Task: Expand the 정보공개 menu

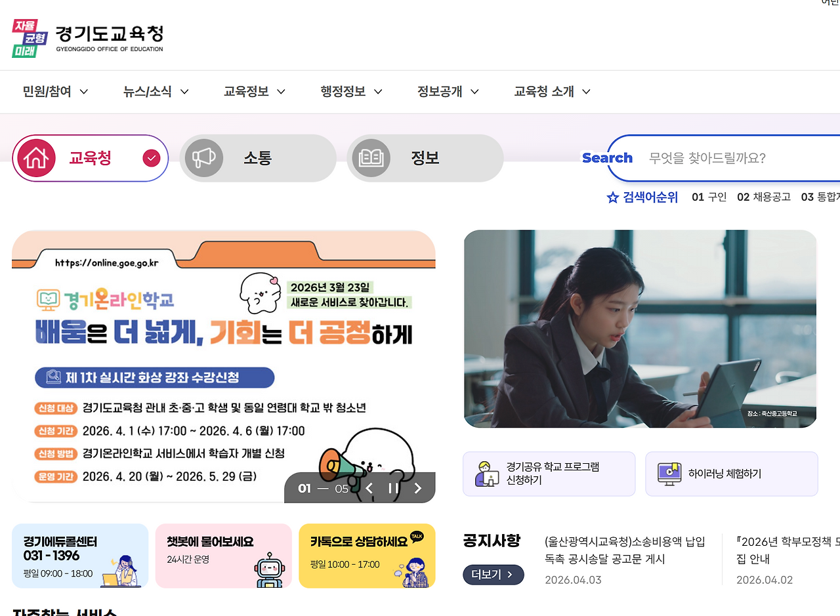Action: [448, 92]
